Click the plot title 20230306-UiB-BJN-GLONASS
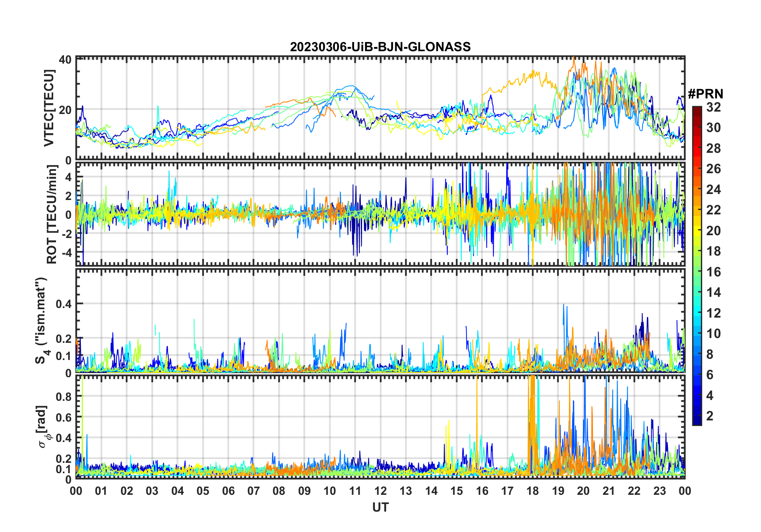 (x=380, y=47)
